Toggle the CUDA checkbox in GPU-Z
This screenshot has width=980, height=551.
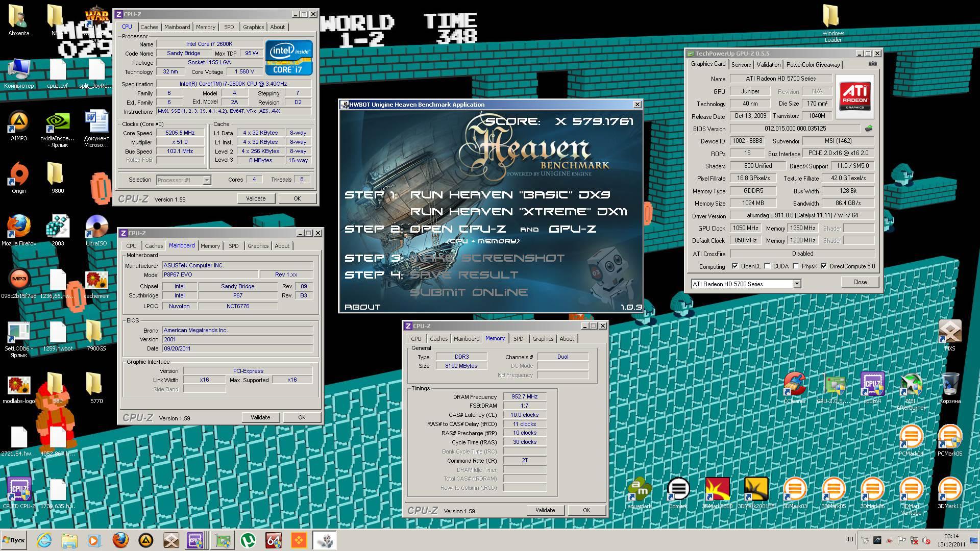[767, 266]
